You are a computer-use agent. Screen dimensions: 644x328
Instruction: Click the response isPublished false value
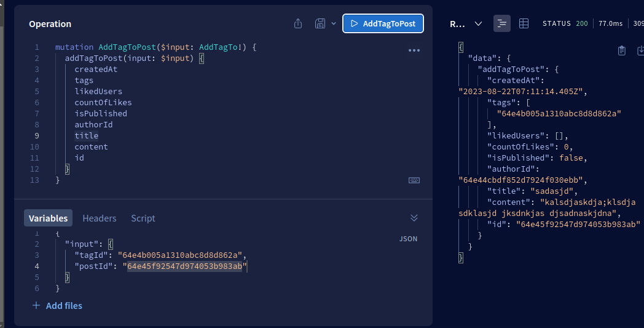571,158
